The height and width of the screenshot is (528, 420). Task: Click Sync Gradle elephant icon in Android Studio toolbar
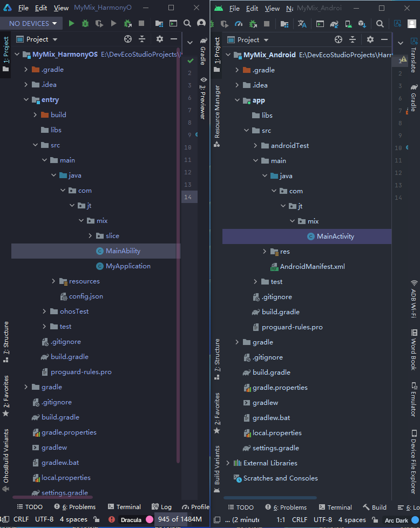[x=334, y=24]
